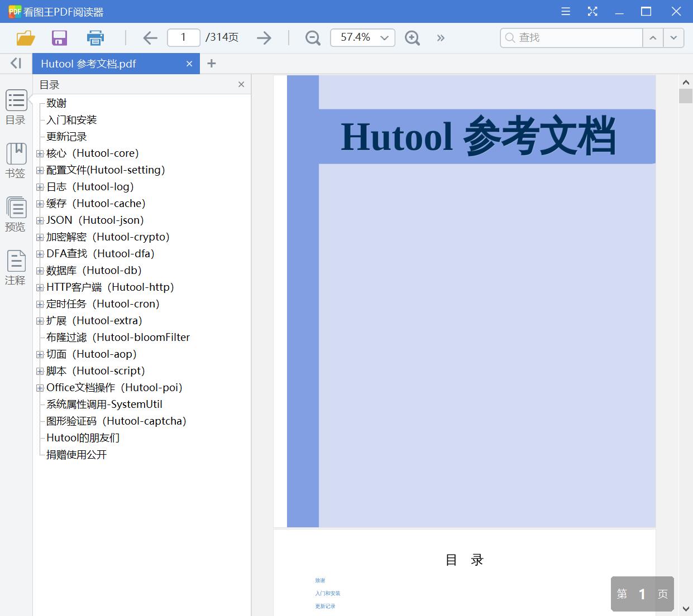Select 捐赠使用公开 outline entry
Screen dimensions: 693x616
click(x=77, y=455)
